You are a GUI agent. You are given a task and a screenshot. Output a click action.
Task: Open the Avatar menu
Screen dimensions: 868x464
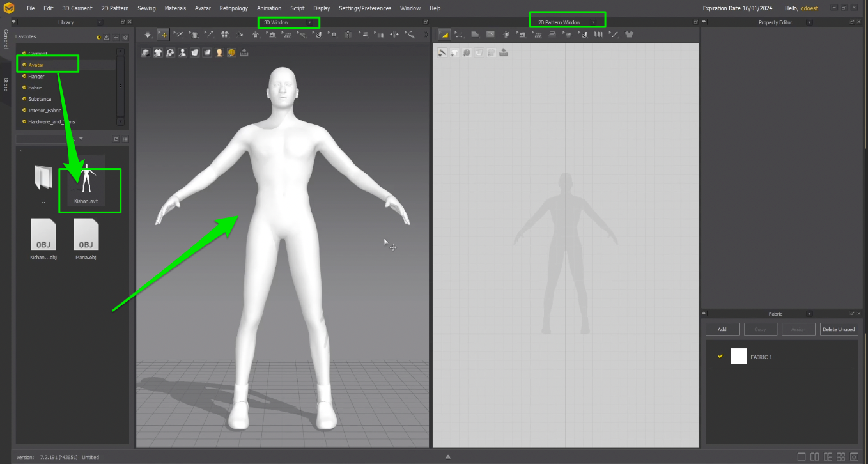tap(203, 8)
